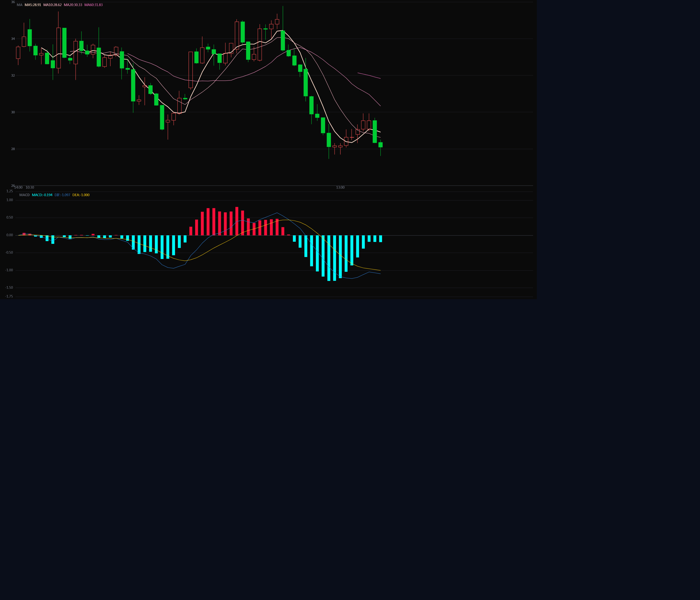Click the 10:30 time axis label
Image resolution: width=700 pixels, height=600 pixels.
pyautogui.click(x=30, y=188)
